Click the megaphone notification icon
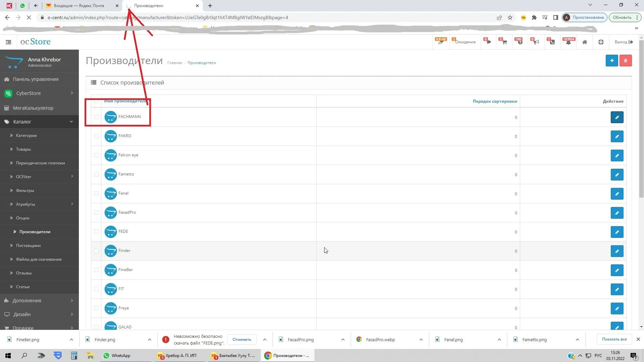The image size is (644, 362). (x=536, y=42)
